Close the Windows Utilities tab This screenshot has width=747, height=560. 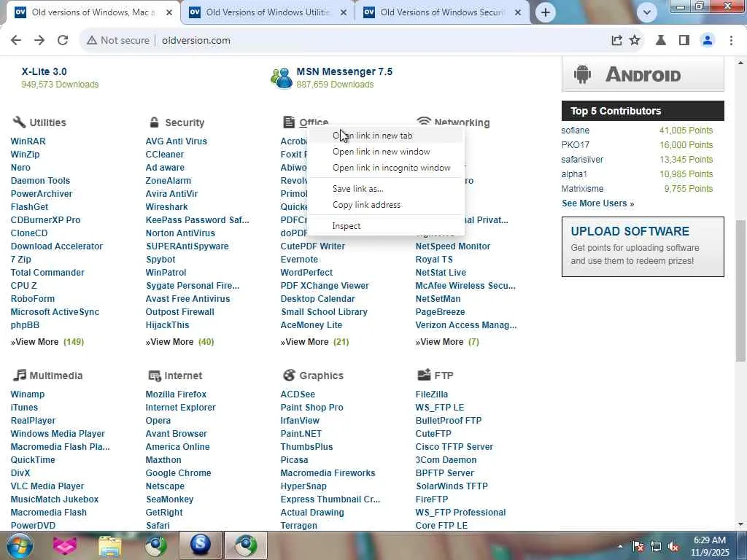344,12
